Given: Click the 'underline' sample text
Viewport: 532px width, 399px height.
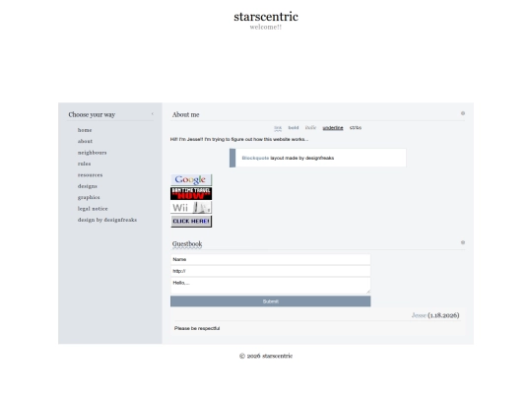Looking at the screenshot, I should click(x=333, y=128).
